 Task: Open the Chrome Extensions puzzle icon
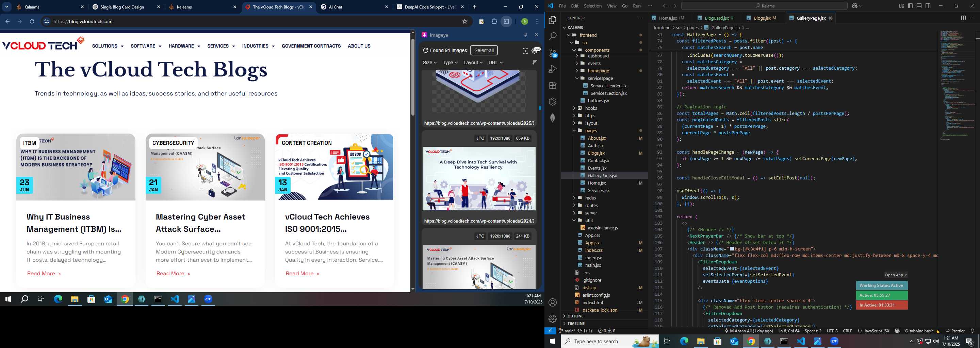coord(494,21)
